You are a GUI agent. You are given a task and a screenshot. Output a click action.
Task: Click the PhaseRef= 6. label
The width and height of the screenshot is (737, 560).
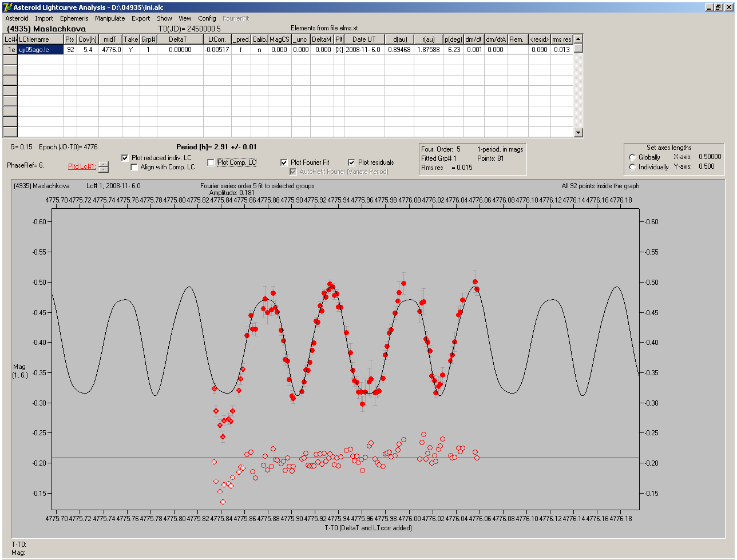coord(26,165)
